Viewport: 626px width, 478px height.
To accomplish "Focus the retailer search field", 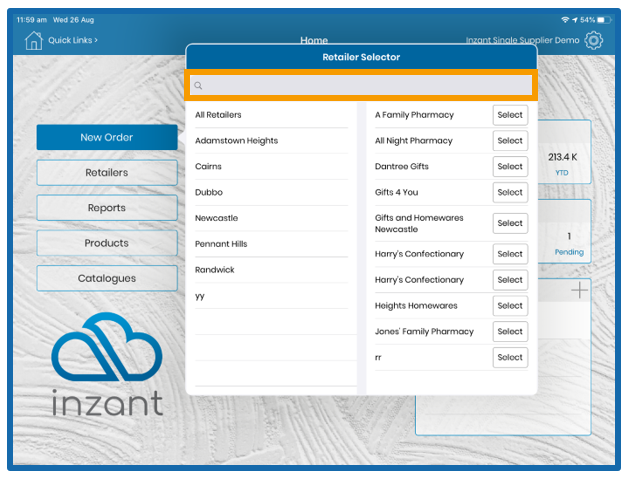I will pos(361,85).
